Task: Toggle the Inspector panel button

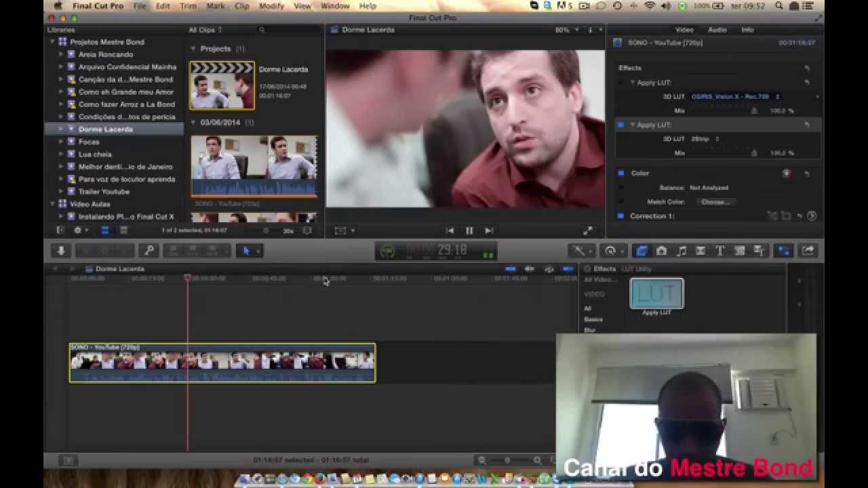Action: click(x=784, y=251)
